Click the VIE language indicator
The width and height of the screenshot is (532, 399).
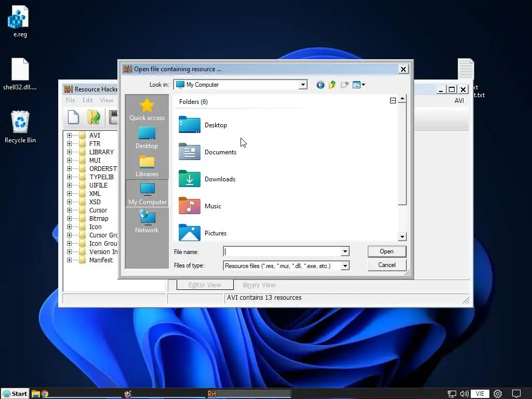point(480,394)
